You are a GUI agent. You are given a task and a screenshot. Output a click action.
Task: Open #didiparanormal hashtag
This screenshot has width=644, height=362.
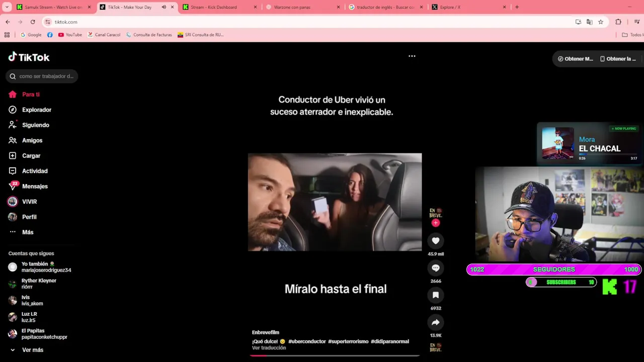click(x=390, y=341)
